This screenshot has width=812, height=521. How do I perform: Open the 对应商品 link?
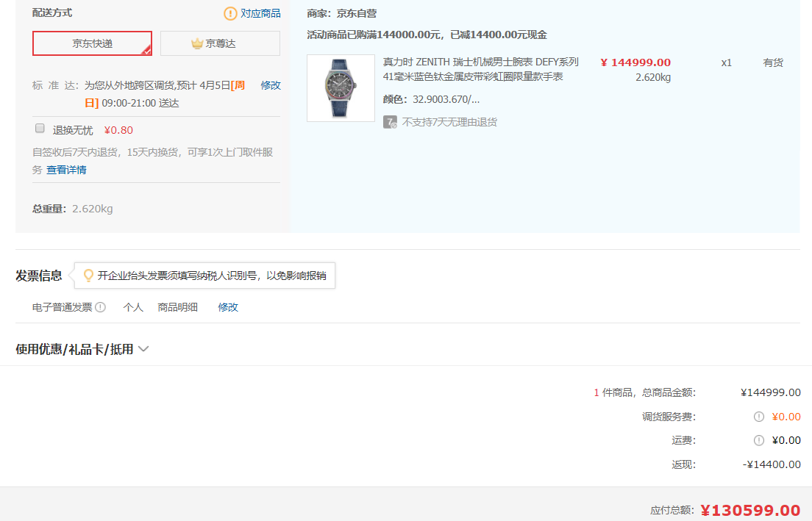260,13
